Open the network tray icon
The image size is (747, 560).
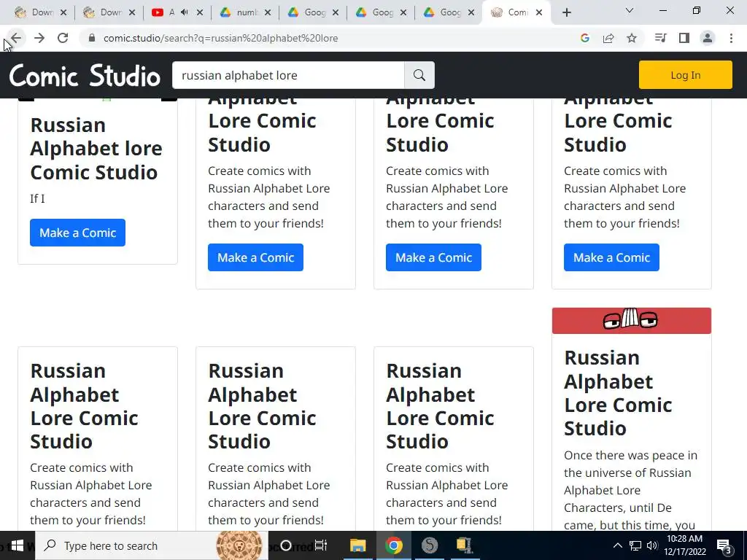(635, 545)
